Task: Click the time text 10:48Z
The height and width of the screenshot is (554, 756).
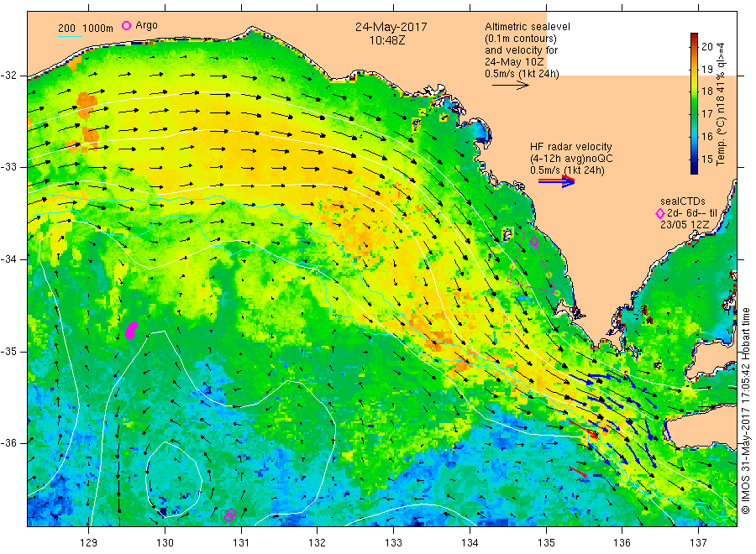Action: point(387,40)
